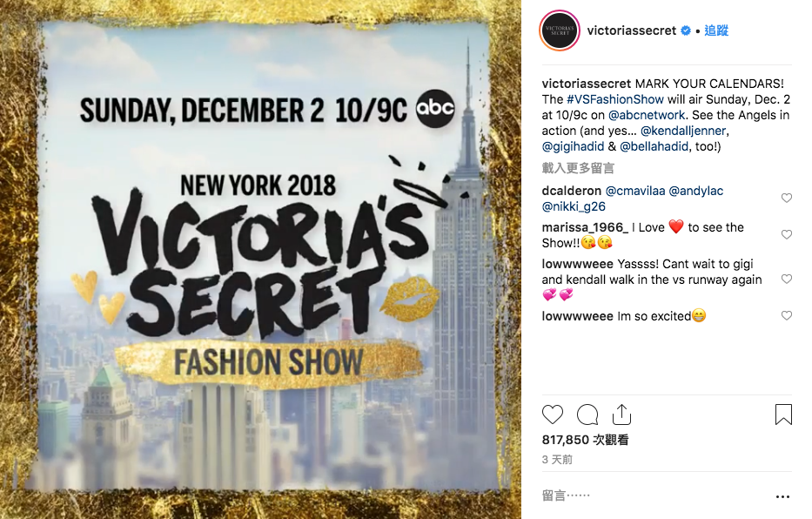
Task: Like lowwwweee's Yassss comment
Action: coord(786,280)
